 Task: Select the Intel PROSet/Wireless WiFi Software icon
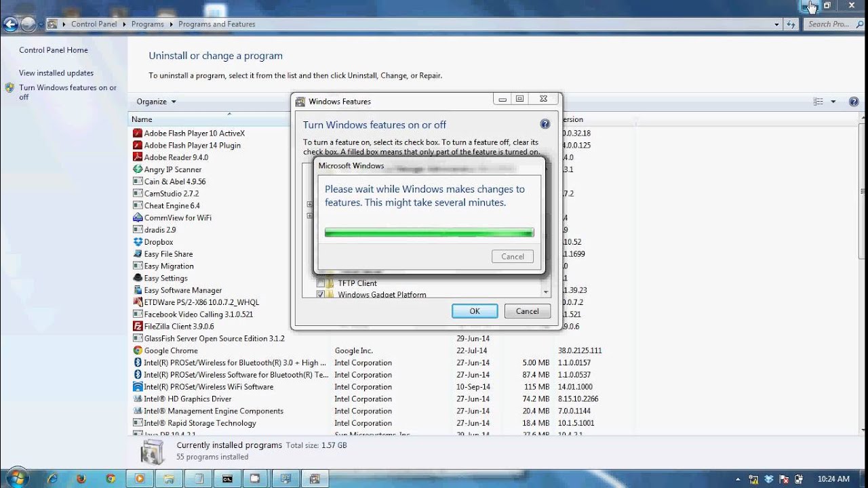(x=138, y=387)
